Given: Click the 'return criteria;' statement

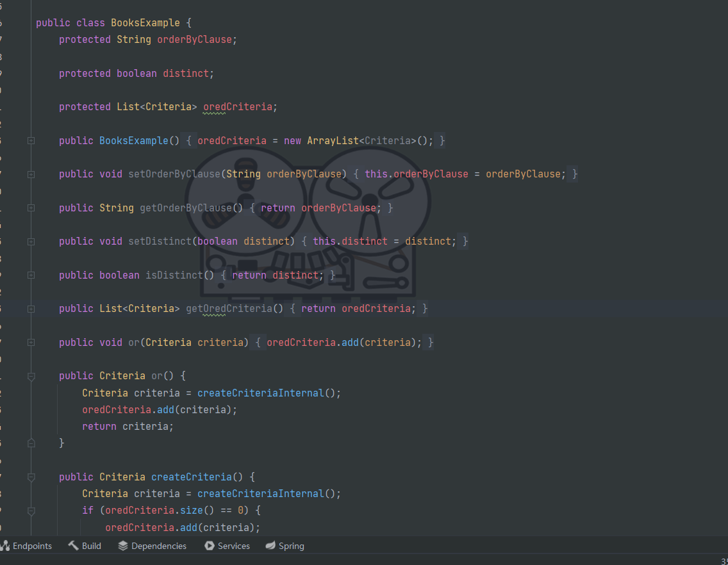Looking at the screenshot, I should (x=128, y=427).
